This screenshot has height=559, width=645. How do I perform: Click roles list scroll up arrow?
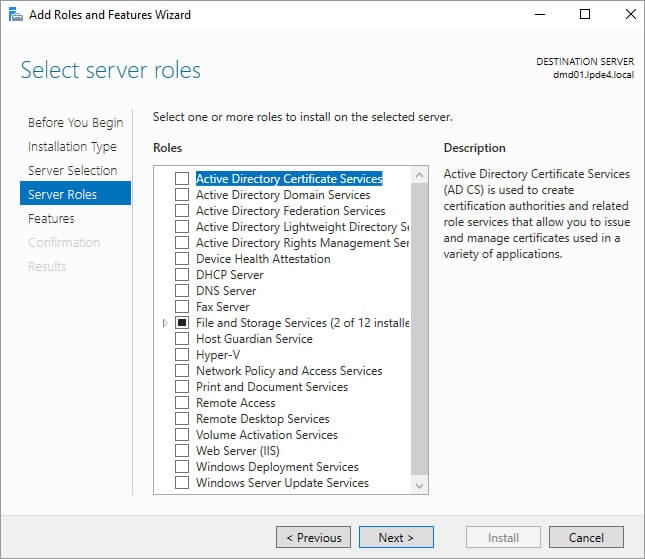[420, 175]
